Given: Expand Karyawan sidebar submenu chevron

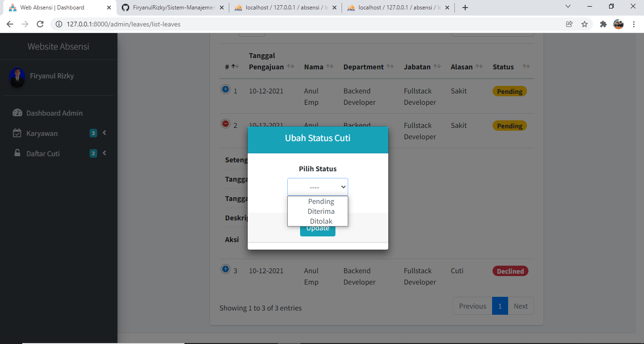Looking at the screenshot, I should tap(104, 133).
